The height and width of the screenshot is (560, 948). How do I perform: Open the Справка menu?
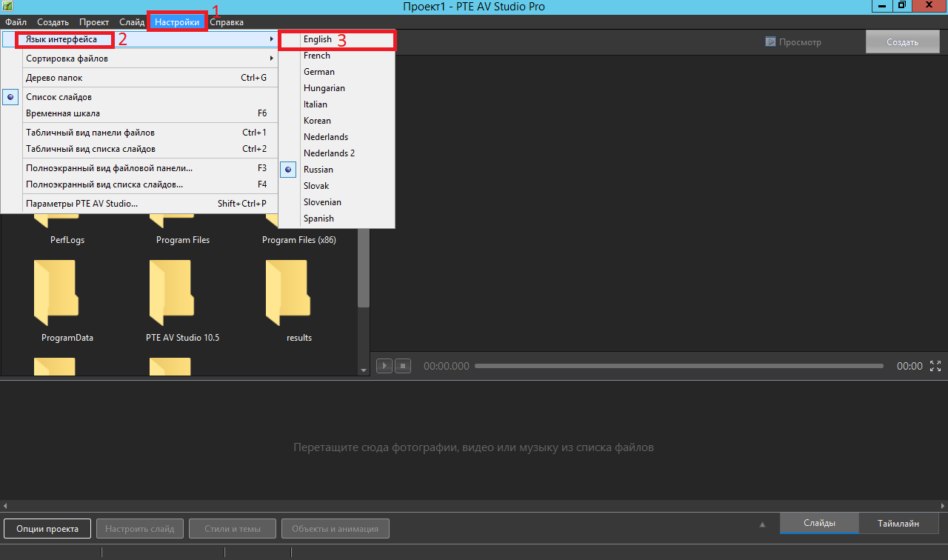click(227, 22)
